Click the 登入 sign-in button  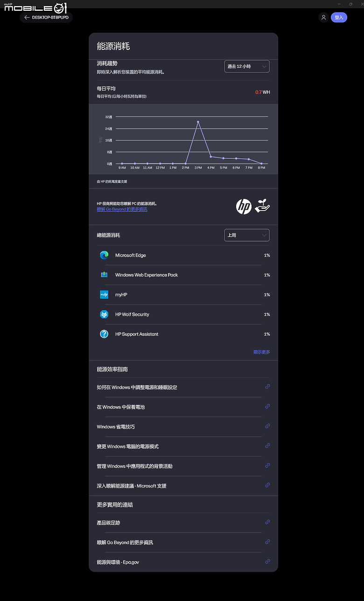pos(339,17)
